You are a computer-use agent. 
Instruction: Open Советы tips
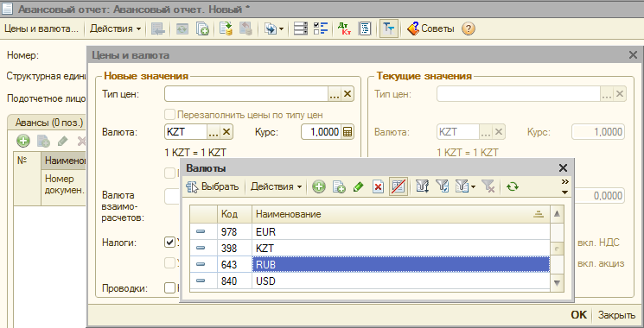click(x=430, y=28)
